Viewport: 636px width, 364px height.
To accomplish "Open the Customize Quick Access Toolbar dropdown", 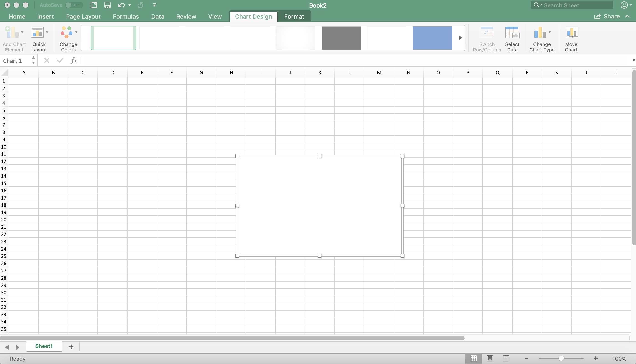I will pyautogui.click(x=154, y=5).
